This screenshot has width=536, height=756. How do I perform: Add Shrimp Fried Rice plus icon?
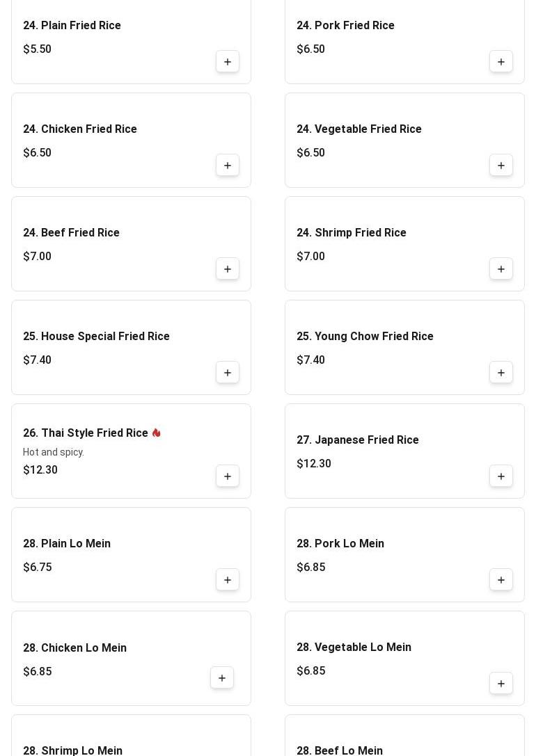(500, 269)
